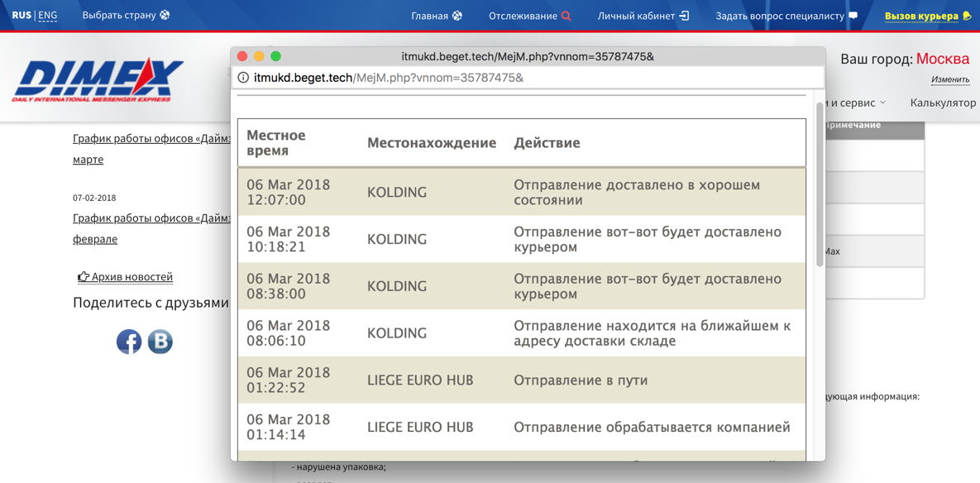Screen dimensions: 980x483
Task: Click the Facebook share icon
Action: point(129,342)
